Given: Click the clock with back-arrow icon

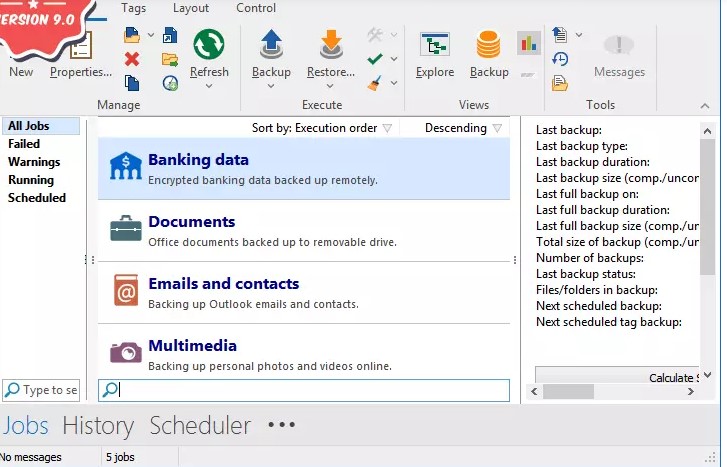Looking at the screenshot, I should point(560,59).
